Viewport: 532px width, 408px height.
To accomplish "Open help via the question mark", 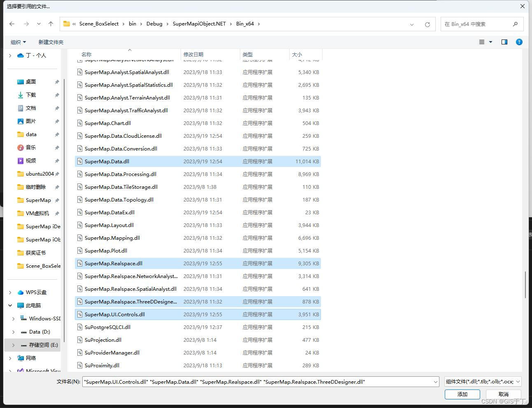I will click(519, 42).
